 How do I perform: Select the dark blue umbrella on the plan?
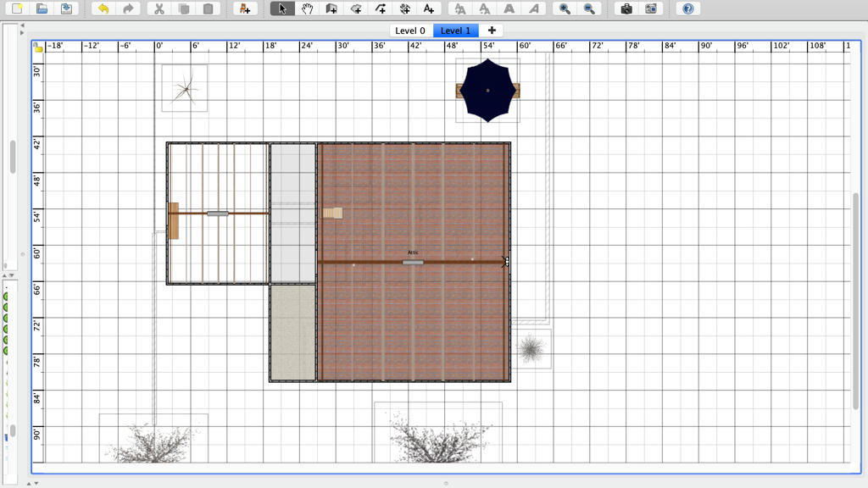coord(487,90)
